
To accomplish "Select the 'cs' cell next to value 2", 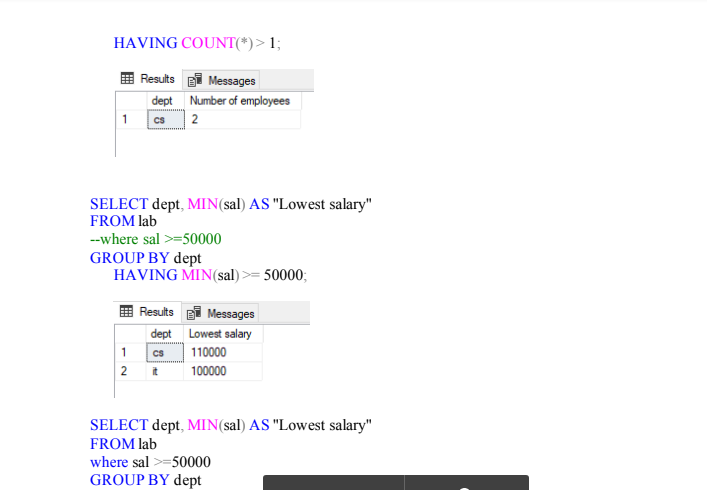I will point(166,120).
